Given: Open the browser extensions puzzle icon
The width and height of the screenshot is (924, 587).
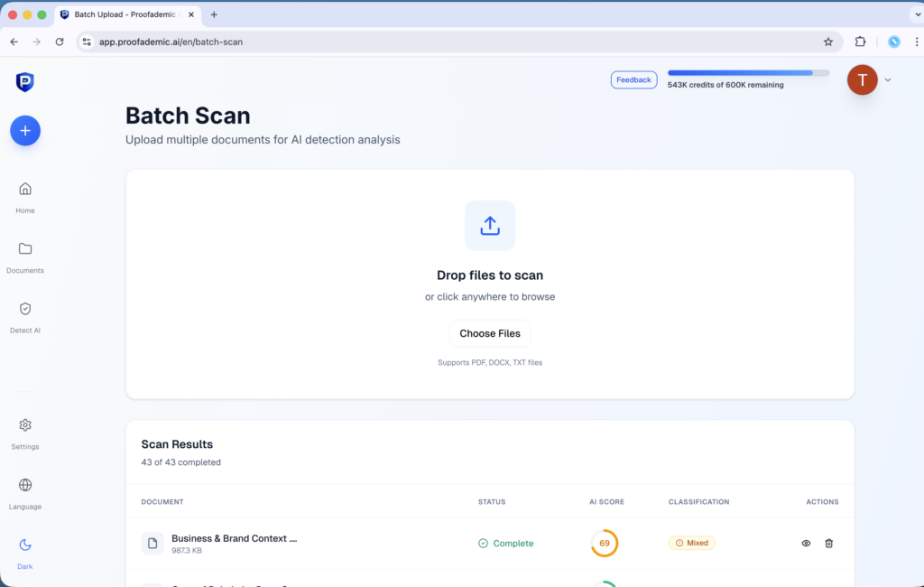Looking at the screenshot, I should [x=860, y=42].
